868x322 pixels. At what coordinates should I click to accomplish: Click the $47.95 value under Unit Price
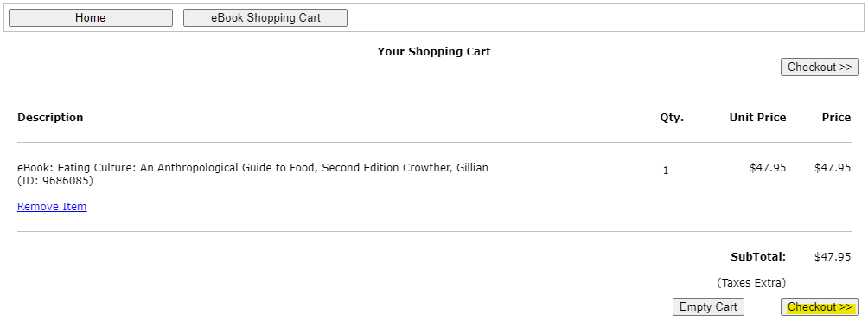click(x=768, y=167)
